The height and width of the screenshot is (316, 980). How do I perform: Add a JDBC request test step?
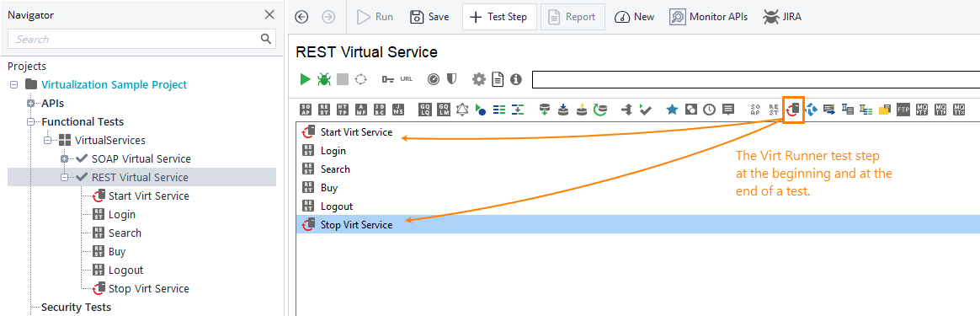380,110
